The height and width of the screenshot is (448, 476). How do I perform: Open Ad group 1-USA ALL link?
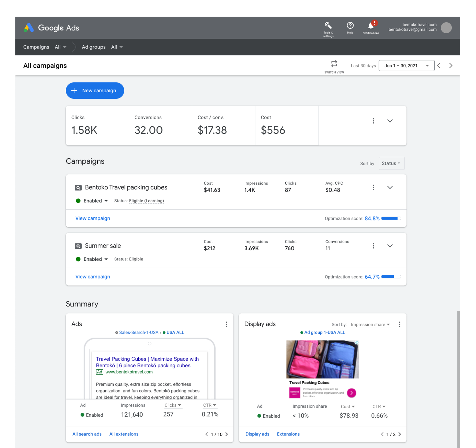pos(325,333)
